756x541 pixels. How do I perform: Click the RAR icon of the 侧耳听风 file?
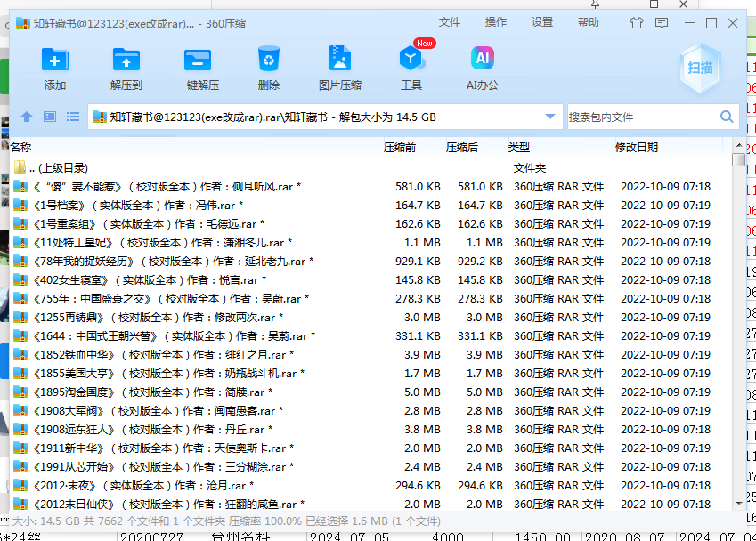pos(20,187)
